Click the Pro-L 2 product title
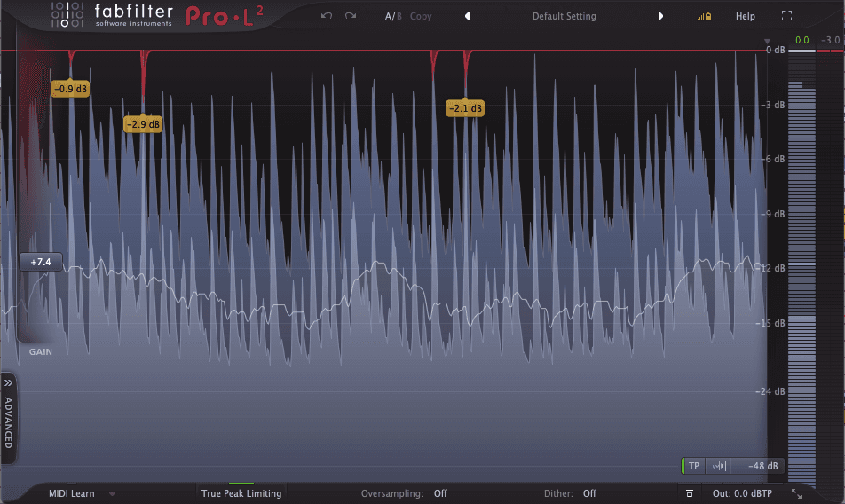 (225, 16)
